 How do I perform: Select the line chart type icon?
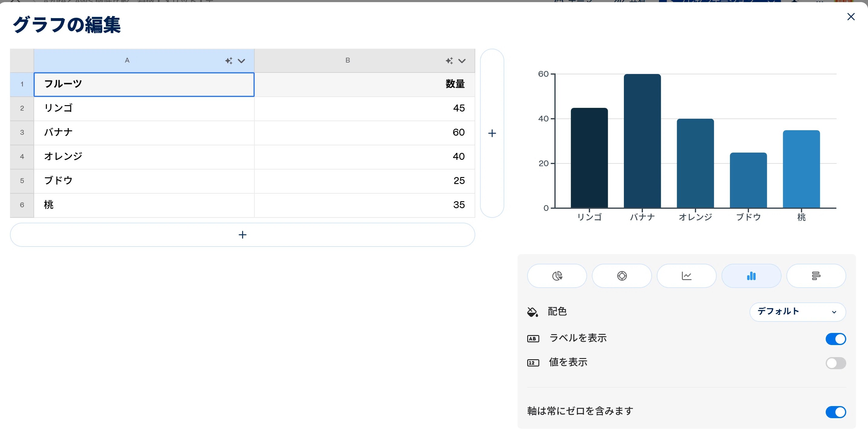tap(686, 276)
